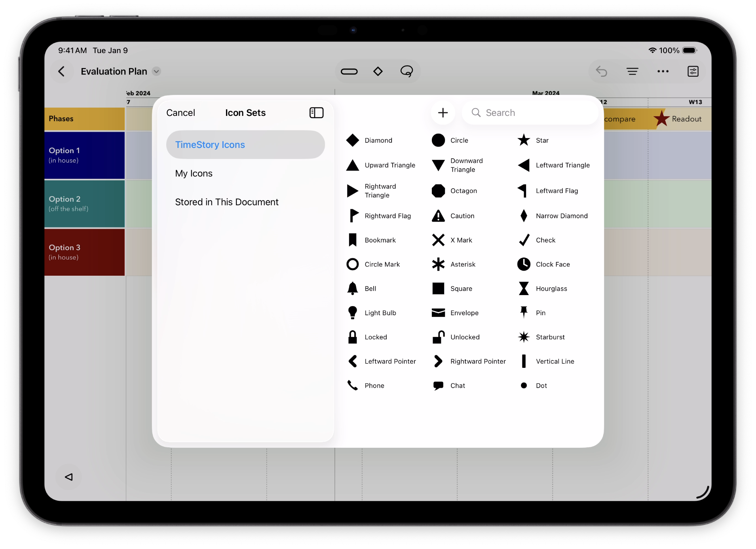Screen dimensions: 756x549
Task: Select the Hourglass icon
Action: [x=524, y=289]
